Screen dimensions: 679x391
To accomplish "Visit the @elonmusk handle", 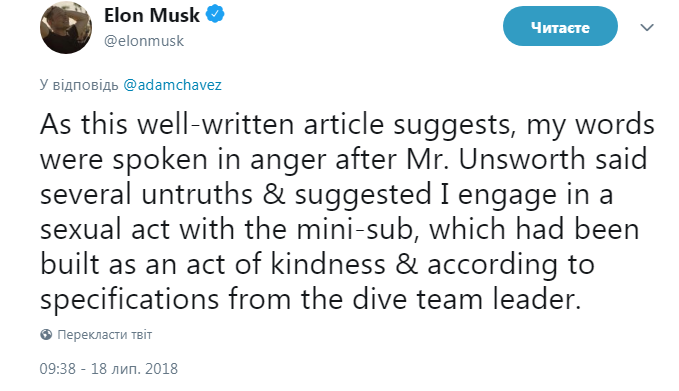I will point(144,41).
